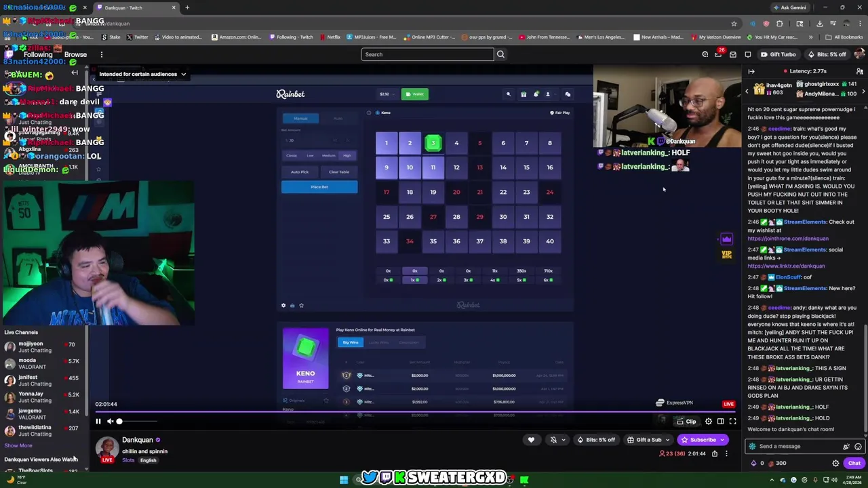Open Twitch whispers icon
868x488 pixels.
(x=748, y=54)
